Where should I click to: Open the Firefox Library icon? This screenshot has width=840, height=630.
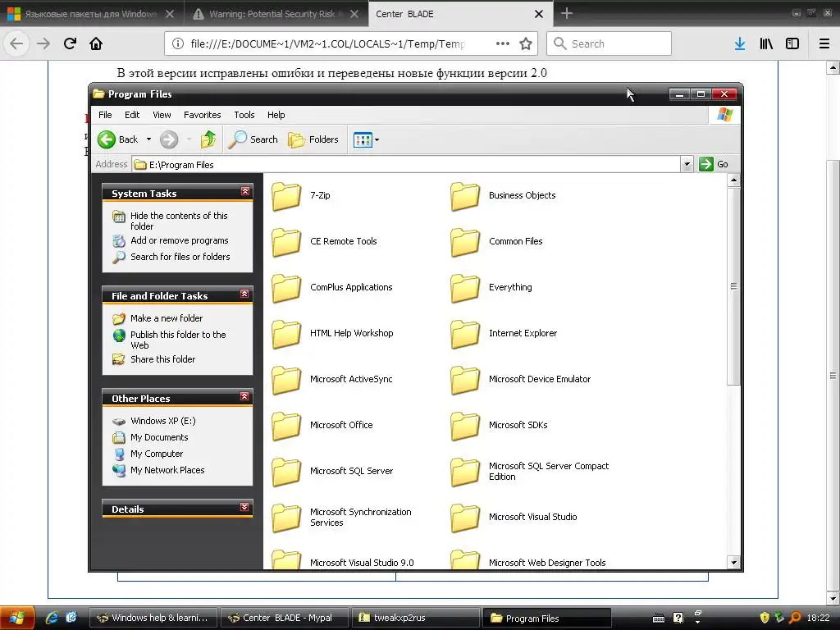click(766, 43)
